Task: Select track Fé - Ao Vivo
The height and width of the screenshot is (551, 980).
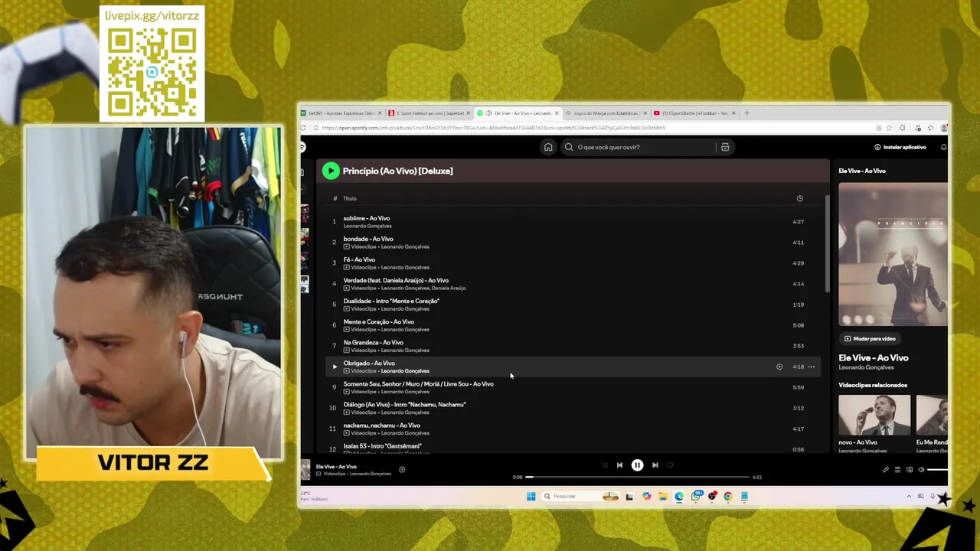Action: [x=573, y=263]
